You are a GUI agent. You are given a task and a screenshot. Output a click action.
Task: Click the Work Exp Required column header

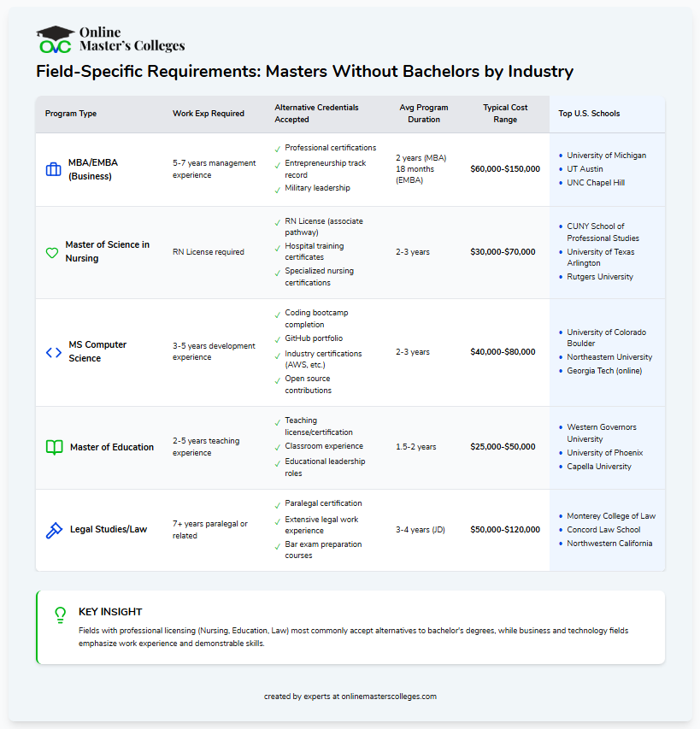tap(208, 114)
